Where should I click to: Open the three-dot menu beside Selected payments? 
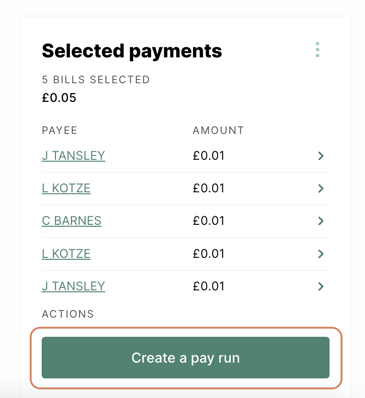(x=317, y=50)
